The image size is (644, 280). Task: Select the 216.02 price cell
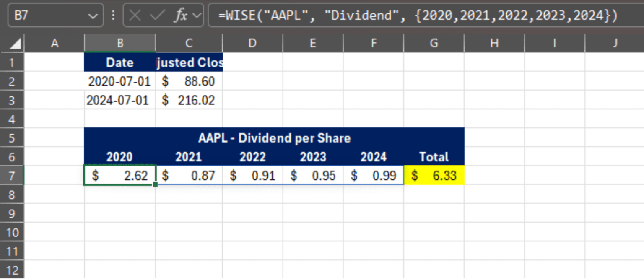(189, 100)
